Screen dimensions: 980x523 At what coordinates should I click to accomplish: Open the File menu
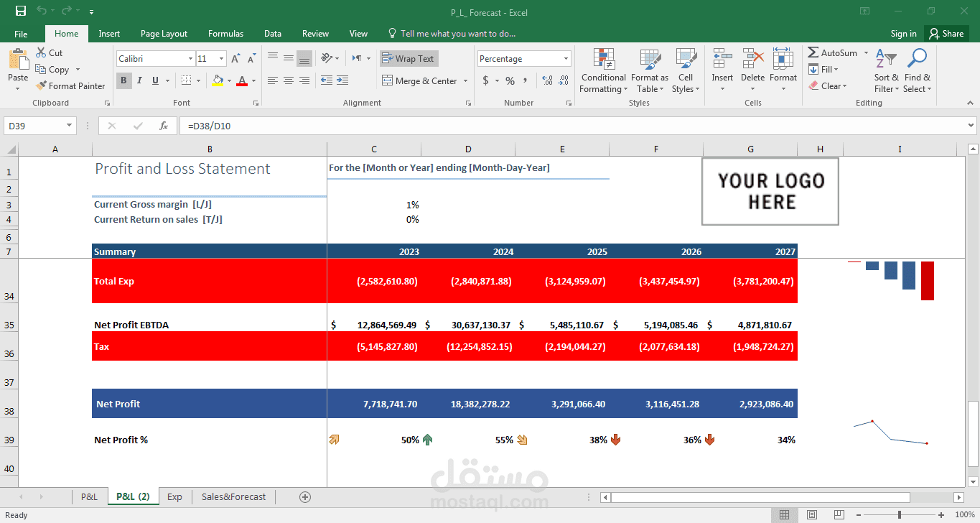21,34
